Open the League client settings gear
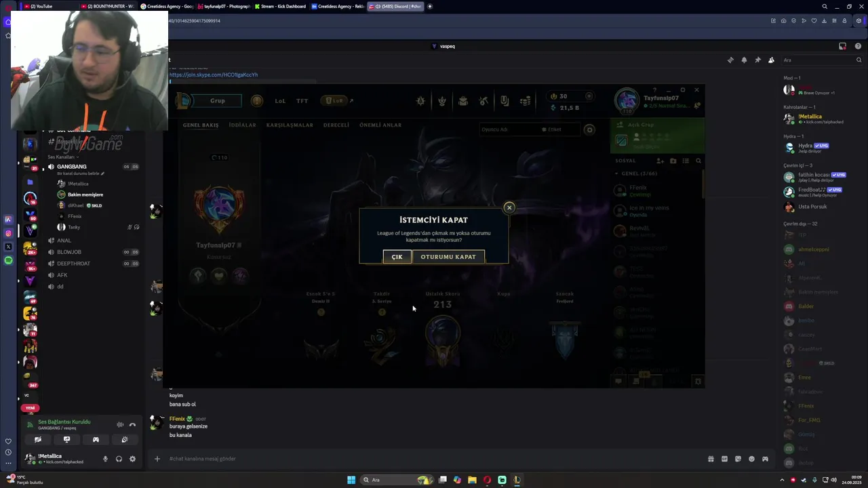868x488 pixels. pyautogui.click(x=683, y=89)
